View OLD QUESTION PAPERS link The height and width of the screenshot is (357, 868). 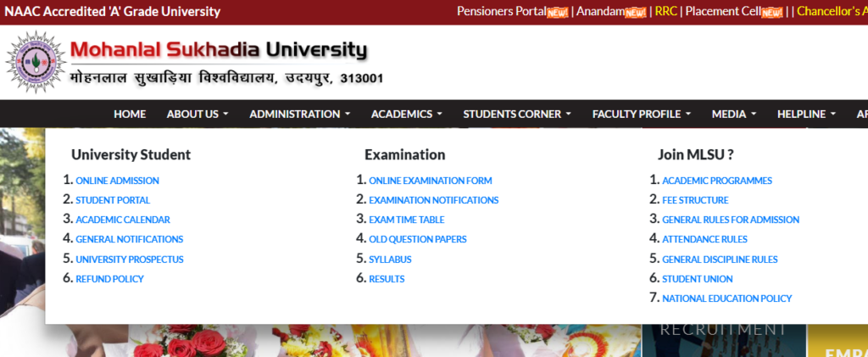pyautogui.click(x=417, y=239)
